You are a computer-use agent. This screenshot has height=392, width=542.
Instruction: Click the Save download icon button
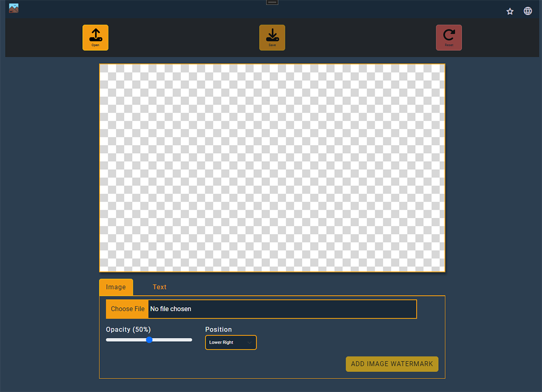click(x=272, y=38)
